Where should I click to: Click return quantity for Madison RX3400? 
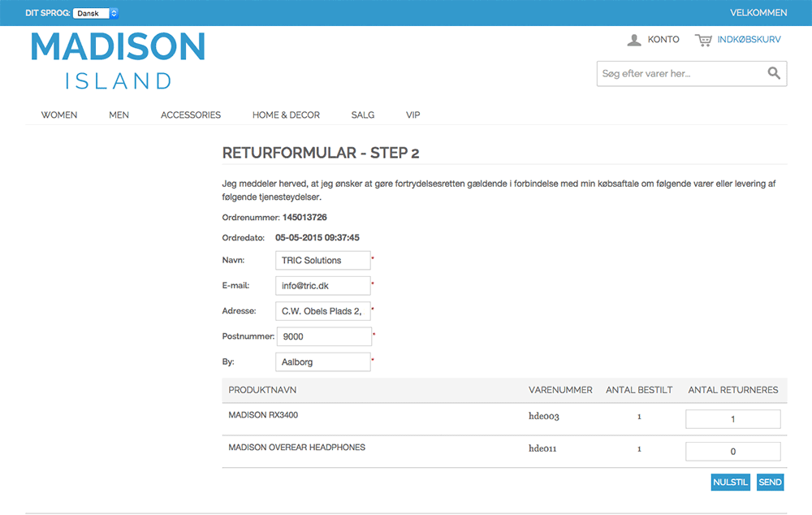point(732,419)
